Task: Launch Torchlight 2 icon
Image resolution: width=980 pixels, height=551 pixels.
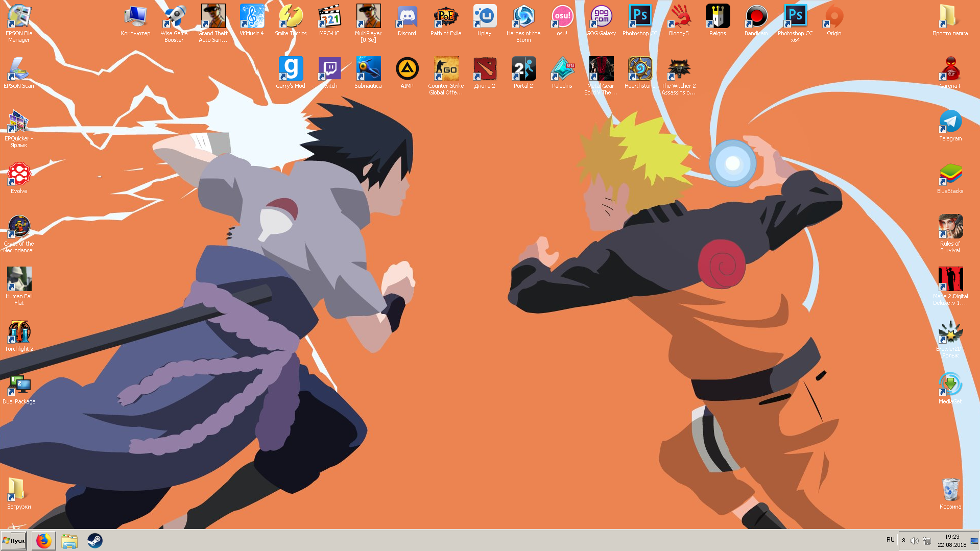Action: tap(19, 336)
